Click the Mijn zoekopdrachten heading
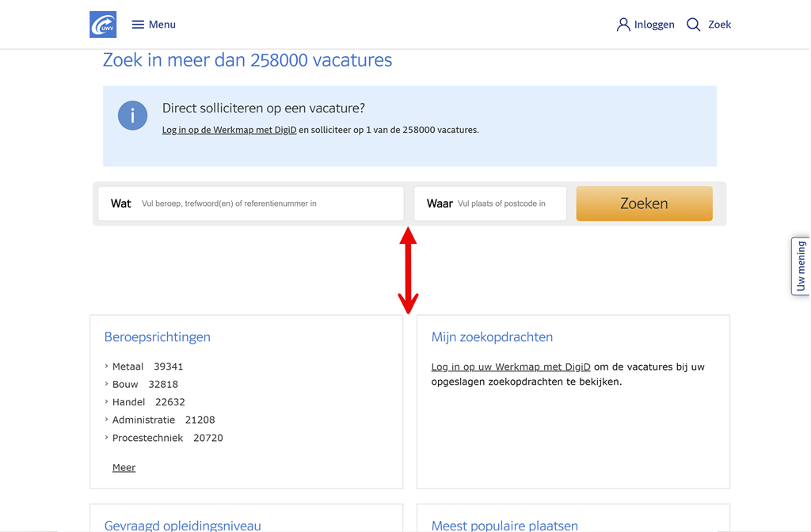Image resolution: width=811 pixels, height=532 pixels. click(492, 336)
